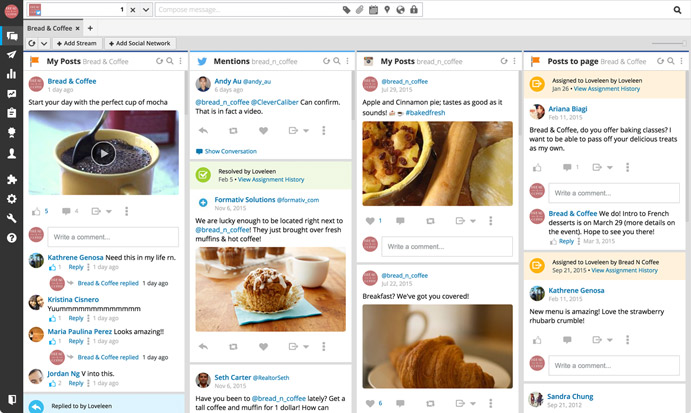Screen dimensions: 691x413
Task: Remove selected profile with X button
Action: point(133,10)
